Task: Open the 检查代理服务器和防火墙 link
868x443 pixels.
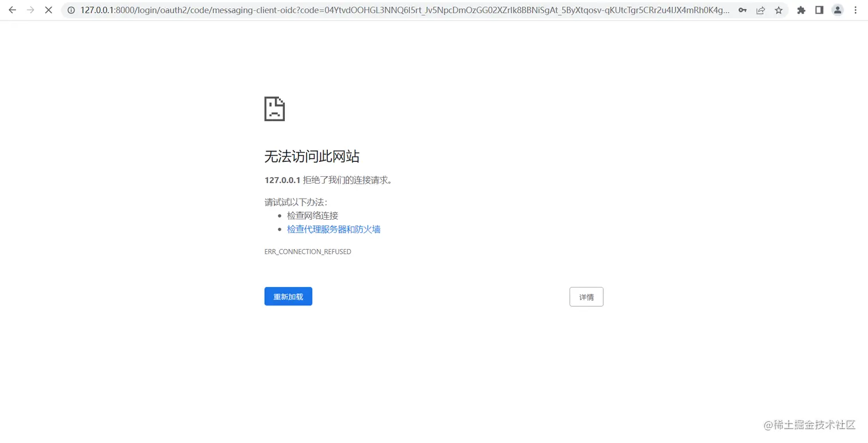Action: pos(334,228)
